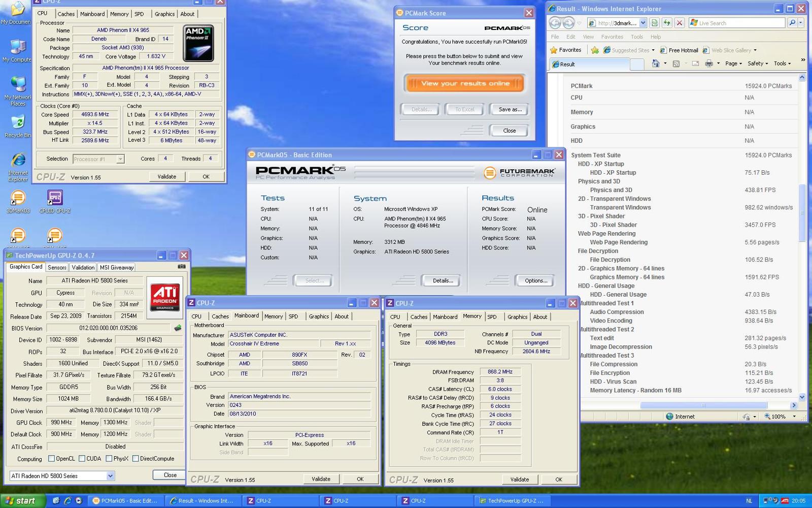The width and height of the screenshot is (812, 508).
Task: Click the AMD Phenom II logo in CPU-Z
Action: [198, 43]
